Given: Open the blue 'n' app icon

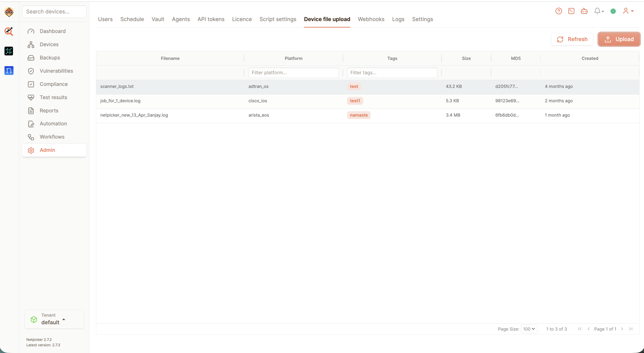Looking at the screenshot, I should tap(9, 70).
